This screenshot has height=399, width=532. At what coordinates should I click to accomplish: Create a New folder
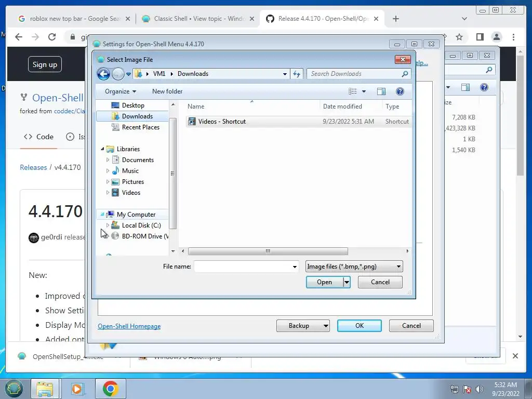167,91
